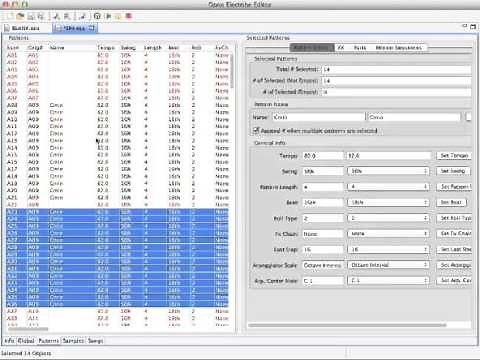Click the Set Pattern Length button
The width and height of the screenshot is (480, 360).
tap(454, 187)
